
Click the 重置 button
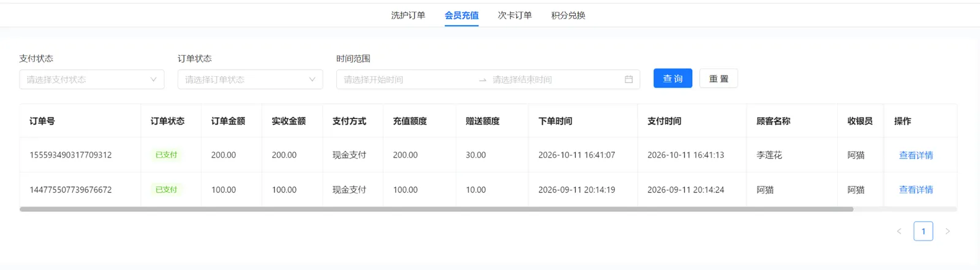coord(718,79)
